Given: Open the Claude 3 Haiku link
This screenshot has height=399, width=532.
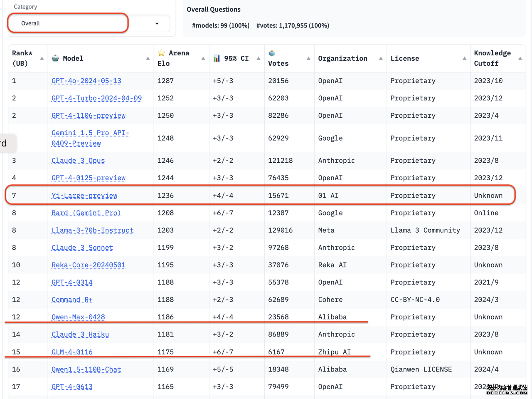Looking at the screenshot, I should [80, 335].
